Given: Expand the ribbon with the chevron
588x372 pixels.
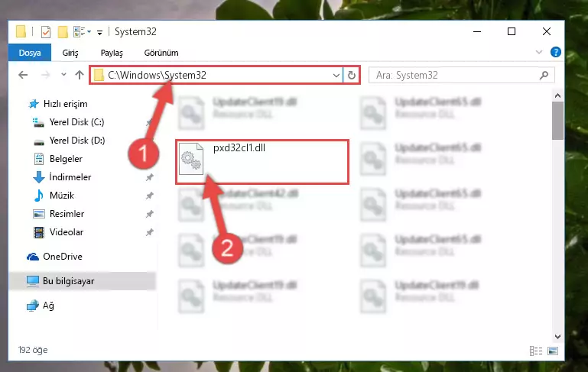Looking at the screenshot, I should pos(539,52).
